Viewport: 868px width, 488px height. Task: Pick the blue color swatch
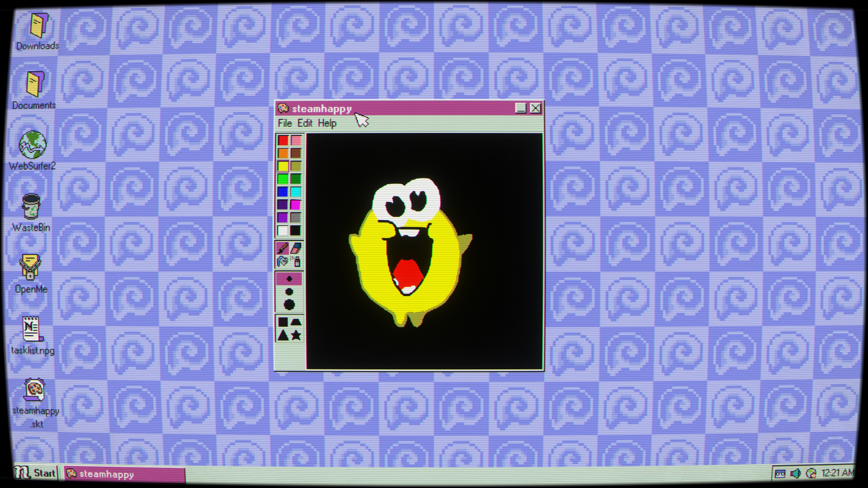click(283, 192)
